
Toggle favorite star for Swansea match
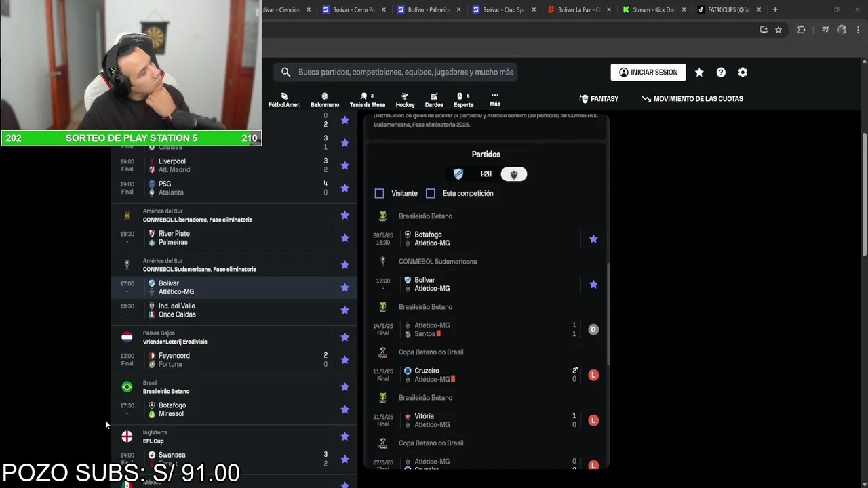pyautogui.click(x=344, y=460)
